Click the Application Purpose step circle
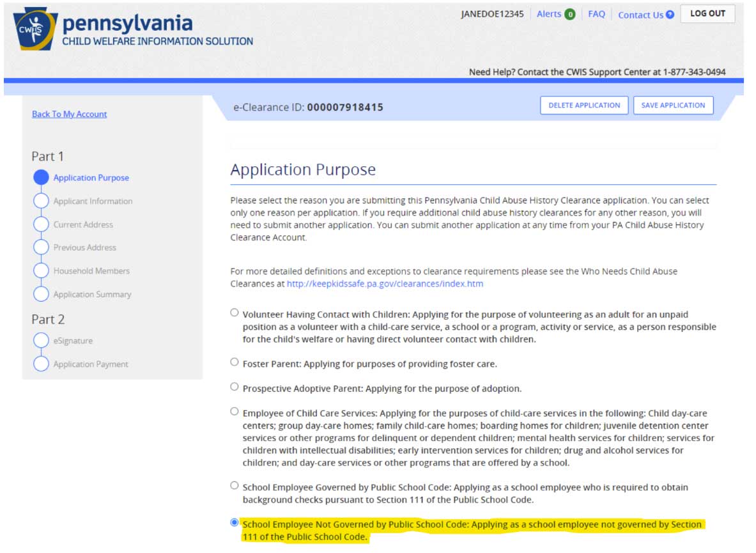756x553 pixels. click(x=41, y=178)
